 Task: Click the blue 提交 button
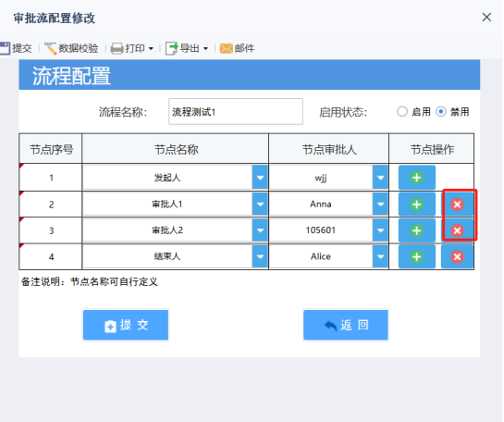[x=126, y=325]
